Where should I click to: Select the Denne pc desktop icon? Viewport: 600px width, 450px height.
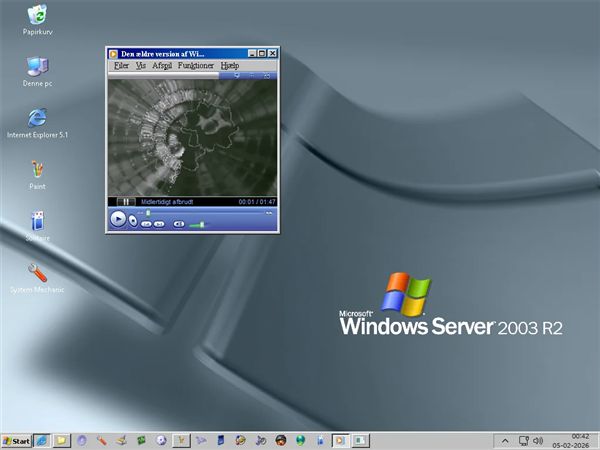[x=37, y=72]
